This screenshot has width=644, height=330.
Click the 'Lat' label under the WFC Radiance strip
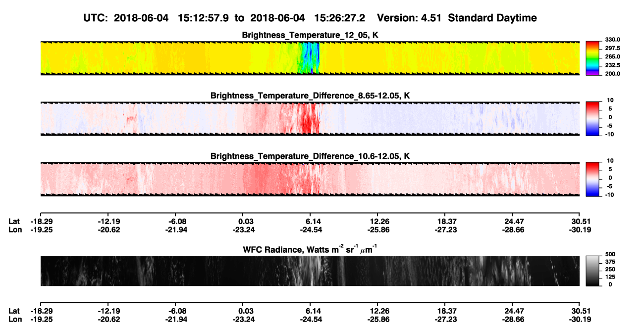click(x=14, y=311)
